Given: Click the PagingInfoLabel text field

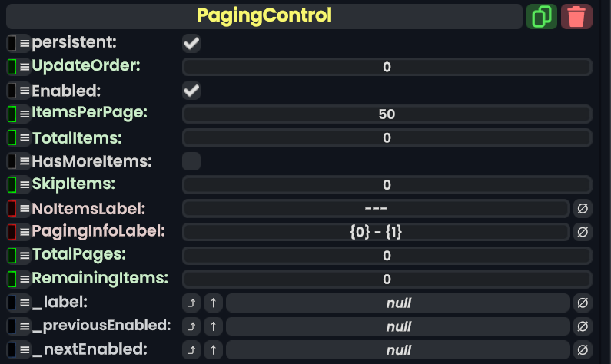Looking at the screenshot, I should click(376, 232).
